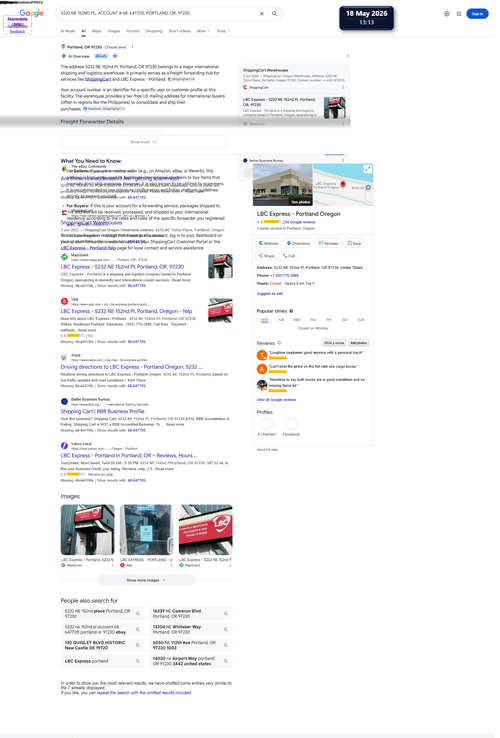Image resolution: width=500 pixels, height=738 pixels.
Task: Select SAT in Popular times
Action: [345, 320]
